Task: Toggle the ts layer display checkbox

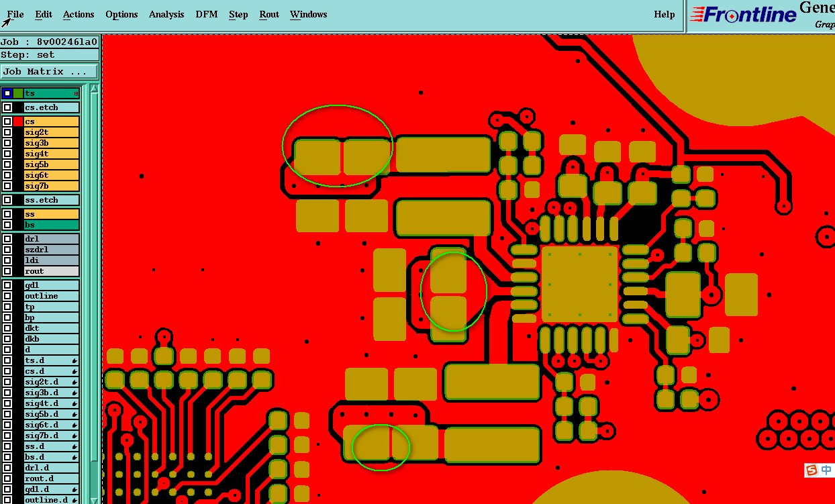Action: click(7, 93)
